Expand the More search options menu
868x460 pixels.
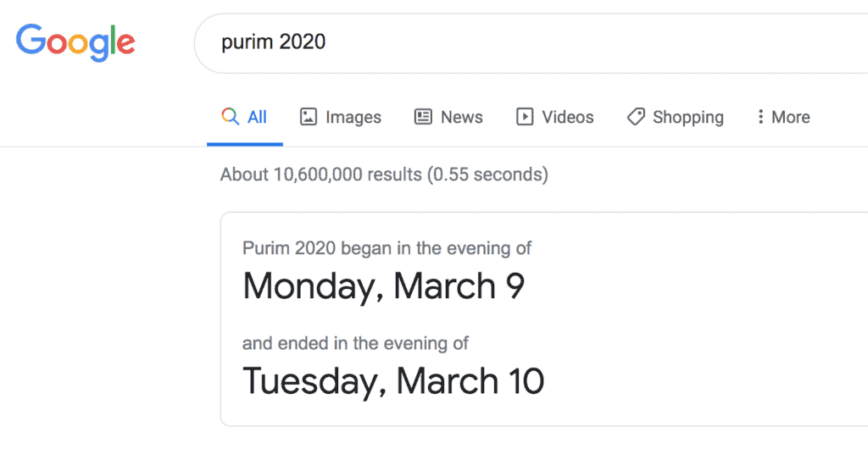click(790, 117)
